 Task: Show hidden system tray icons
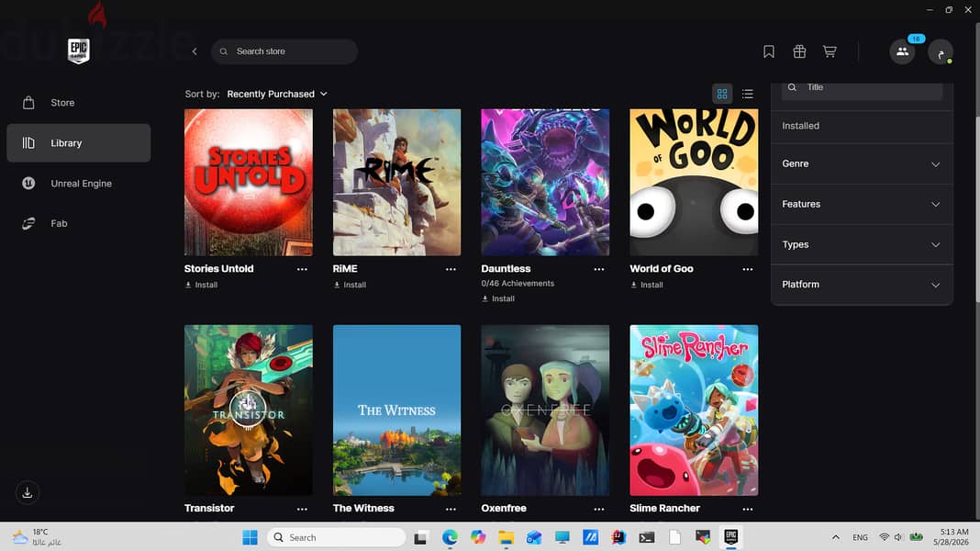836,537
